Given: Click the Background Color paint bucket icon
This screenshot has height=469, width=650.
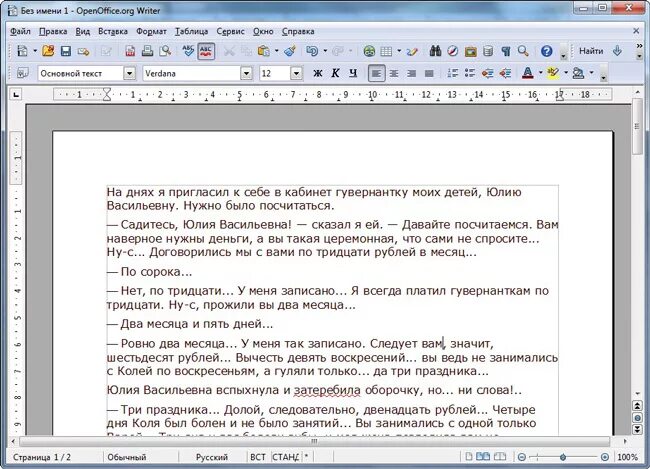Looking at the screenshot, I should pos(578,73).
